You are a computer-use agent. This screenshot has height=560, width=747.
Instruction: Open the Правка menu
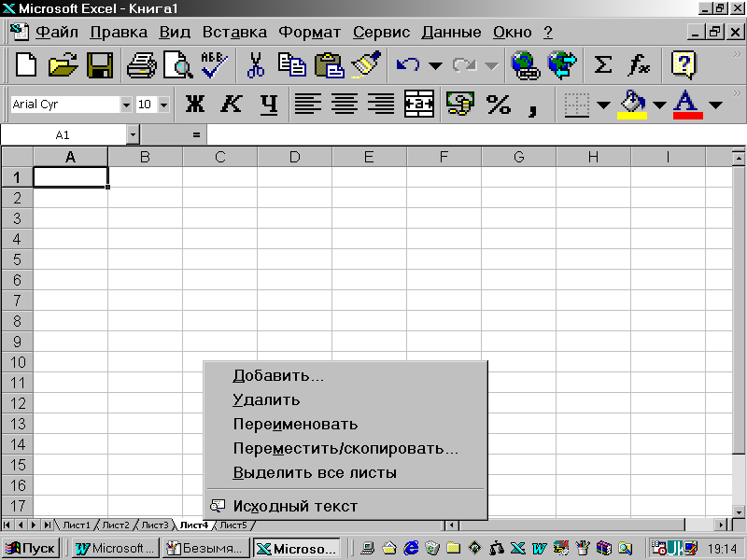click(x=119, y=32)
